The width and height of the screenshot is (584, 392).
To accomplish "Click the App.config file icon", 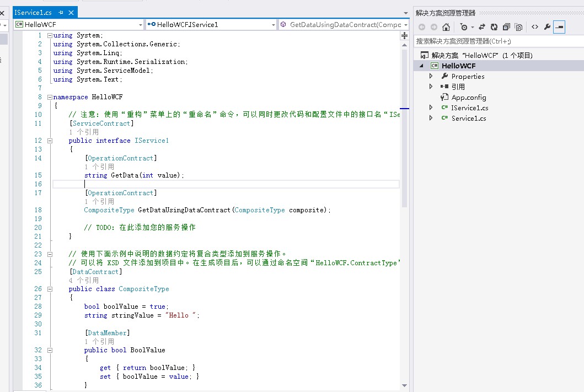I will tap(444, 97).
